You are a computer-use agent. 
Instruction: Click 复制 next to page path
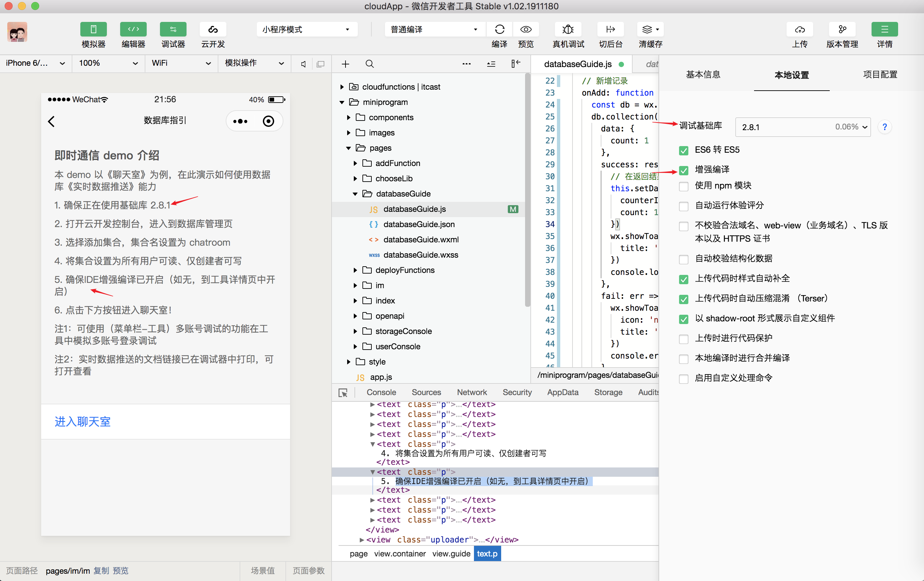tap(101, 571)
